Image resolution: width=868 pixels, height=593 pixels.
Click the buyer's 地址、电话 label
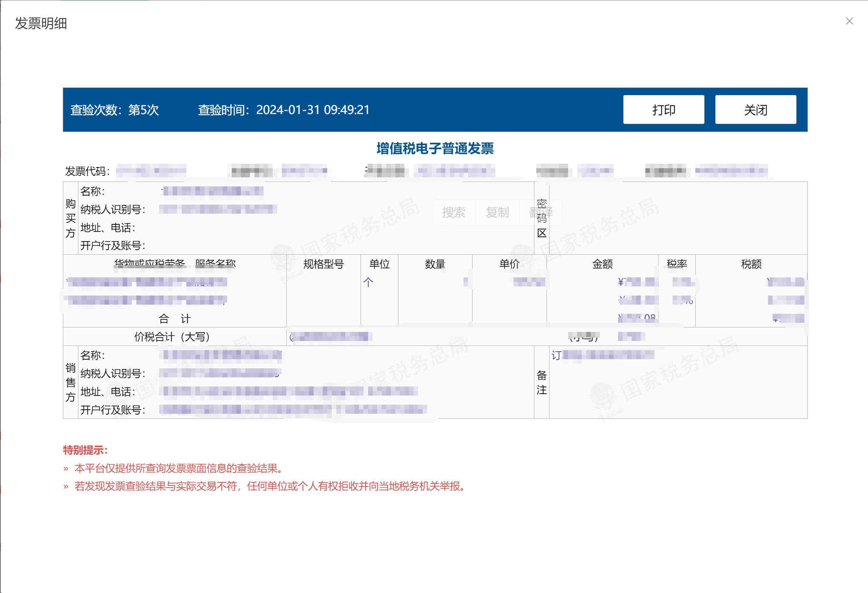(108, 228)
